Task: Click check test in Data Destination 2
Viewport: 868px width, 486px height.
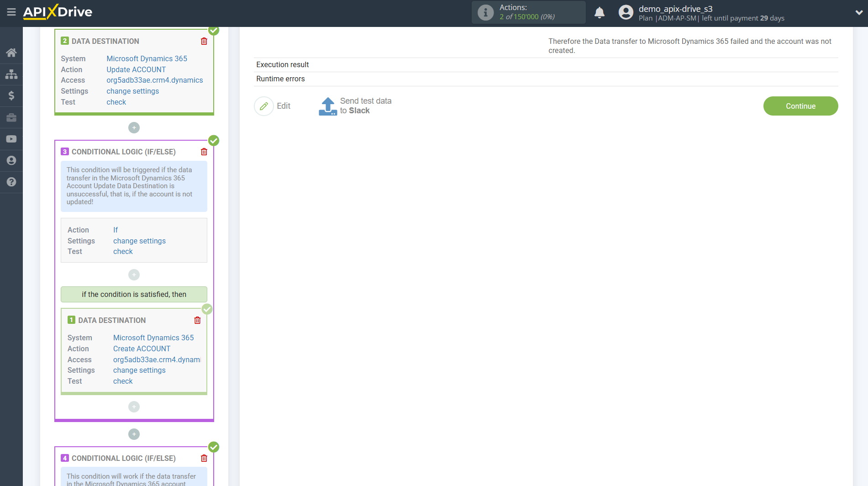Action: click(x=116, y=102)
